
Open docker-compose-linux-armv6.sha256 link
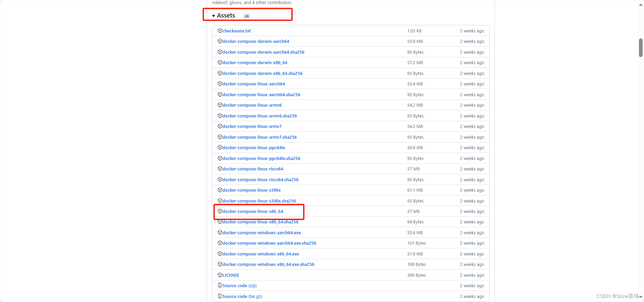tap(260, 116)
